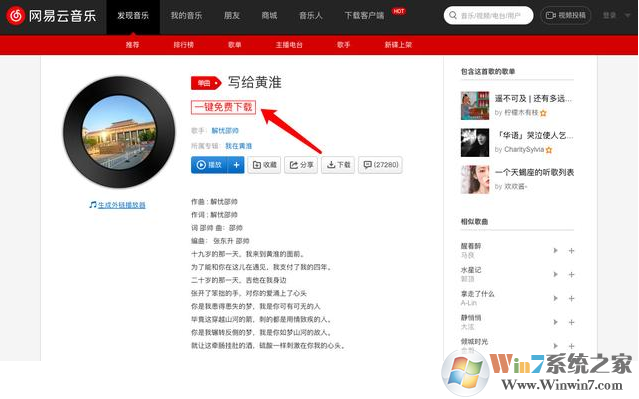
Task: Open the similar song title 水星记
Action: click(x=471, y=270)
